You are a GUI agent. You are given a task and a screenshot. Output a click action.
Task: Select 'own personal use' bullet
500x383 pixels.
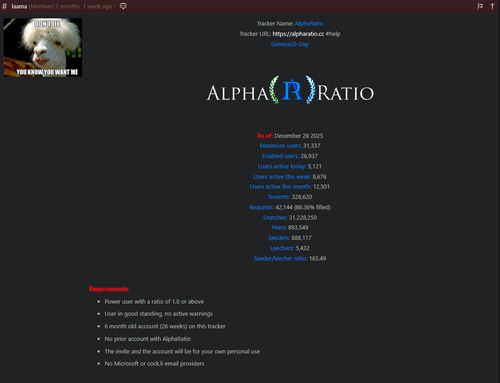click(182, 351)
